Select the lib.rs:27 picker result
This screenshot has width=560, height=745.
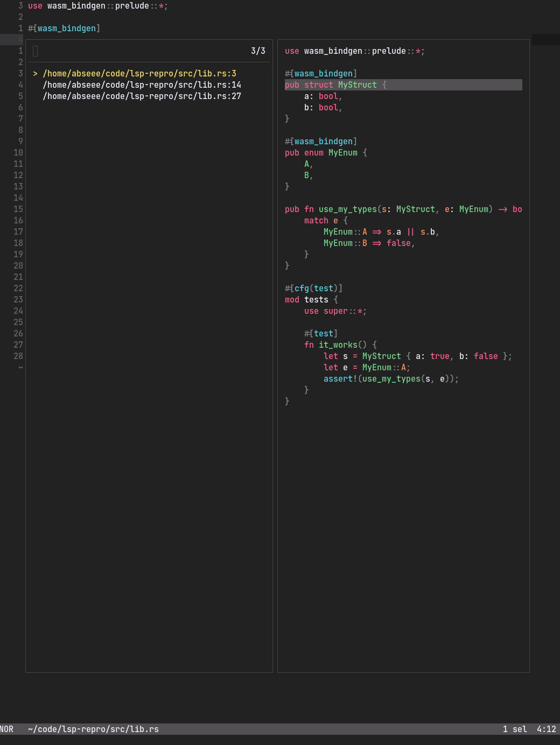pos(142,96)
